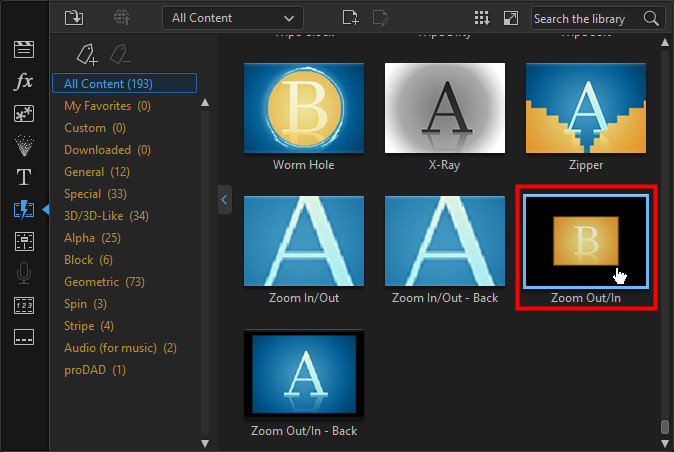Click the import media icon
This screenshot has height=452, width=674.
pyautogui.click(x=74, y=18)
